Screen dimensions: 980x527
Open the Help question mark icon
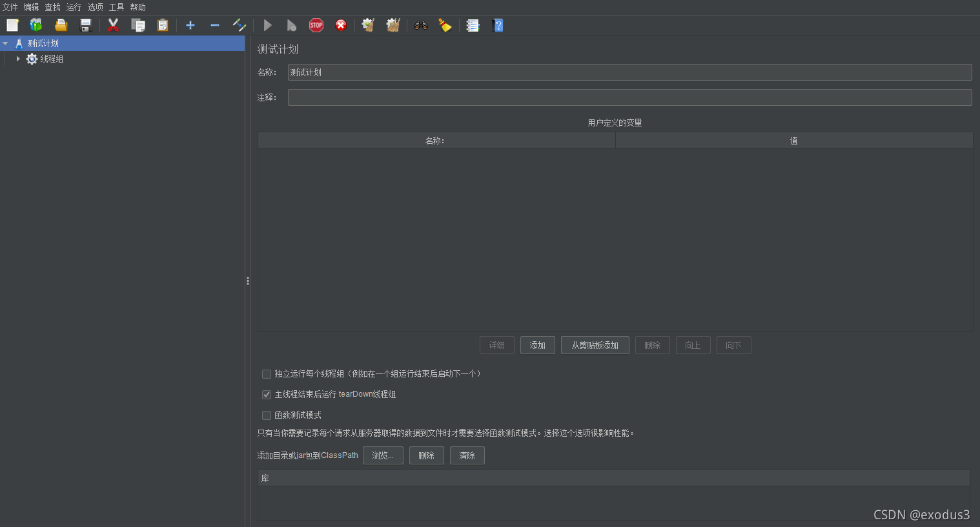(x=498, y=25)
